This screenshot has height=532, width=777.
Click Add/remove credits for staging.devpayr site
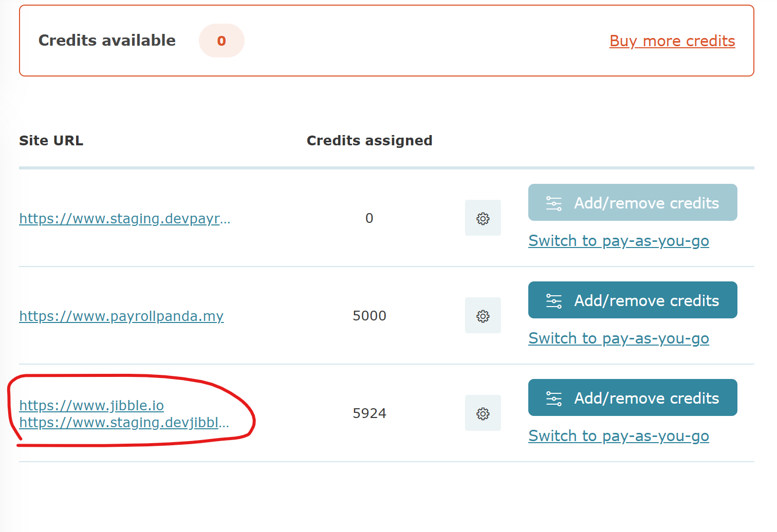pos(633,202)
